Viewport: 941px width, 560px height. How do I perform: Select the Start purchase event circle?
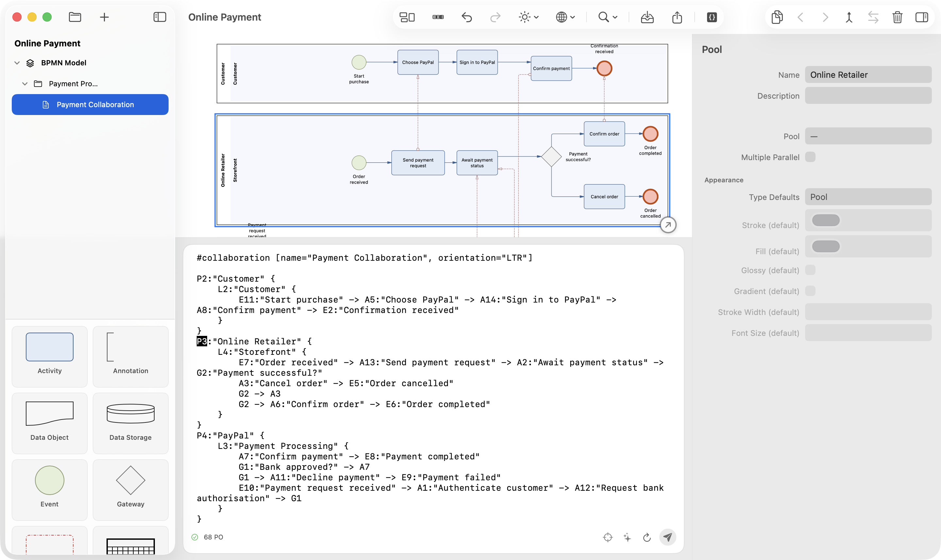point(359,62)
